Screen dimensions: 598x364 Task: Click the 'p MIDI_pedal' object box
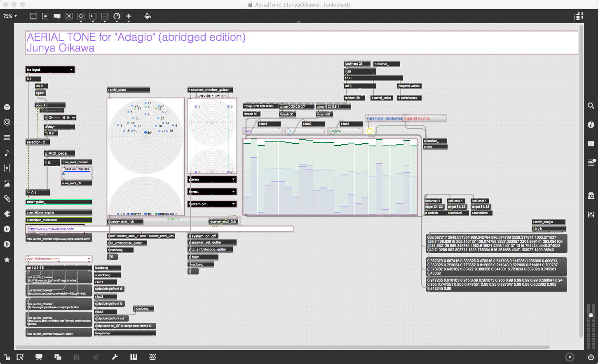[60, 153]
